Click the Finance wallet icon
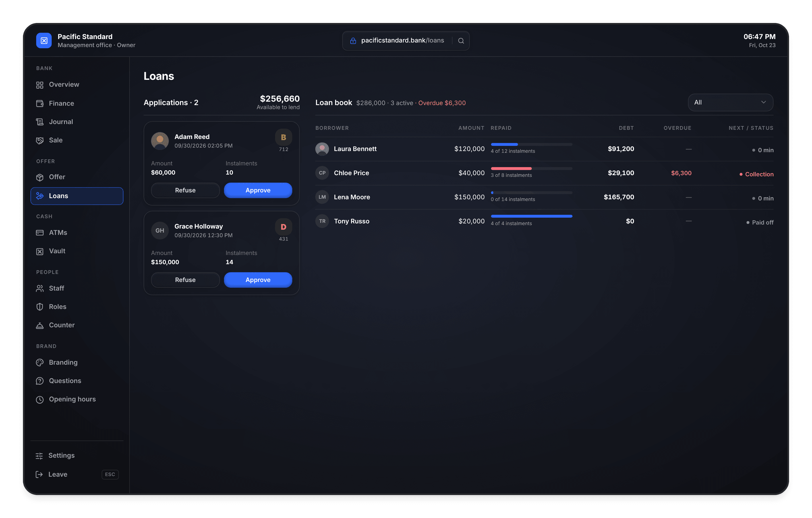 40,104
